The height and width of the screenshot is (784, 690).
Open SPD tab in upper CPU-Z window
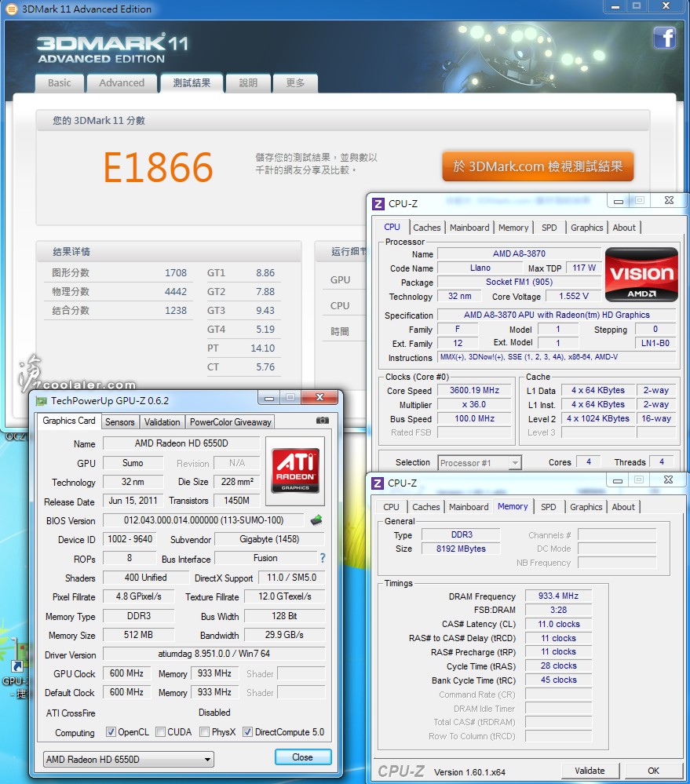point(549,228)
